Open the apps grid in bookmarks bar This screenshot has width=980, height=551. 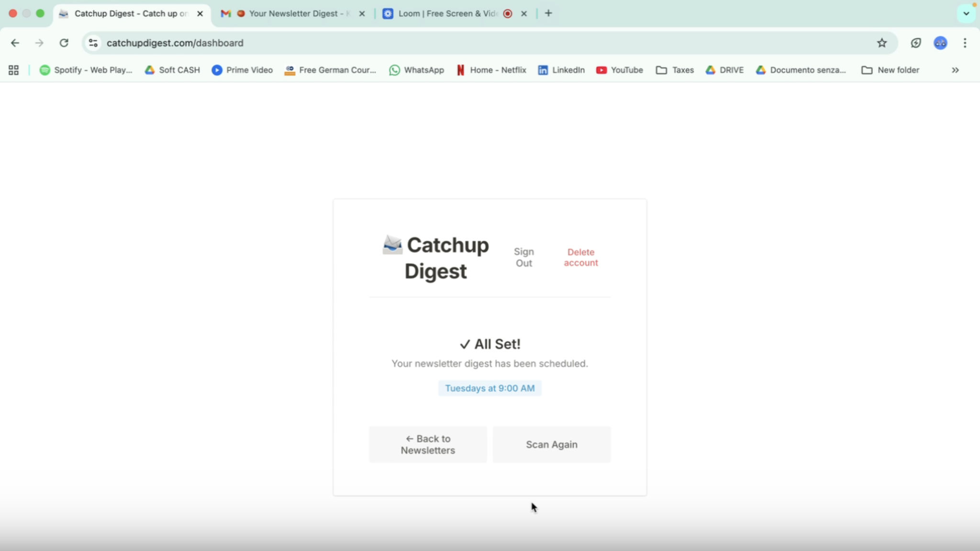click(13, 70)
